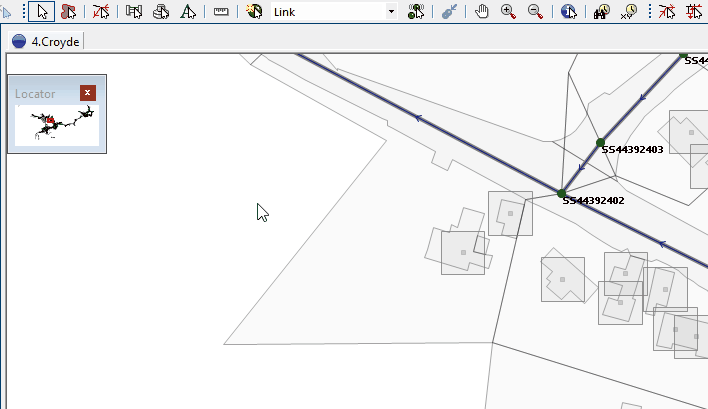Close the Locator panel
Screen dimensions: 708x409
pos(88,93)
